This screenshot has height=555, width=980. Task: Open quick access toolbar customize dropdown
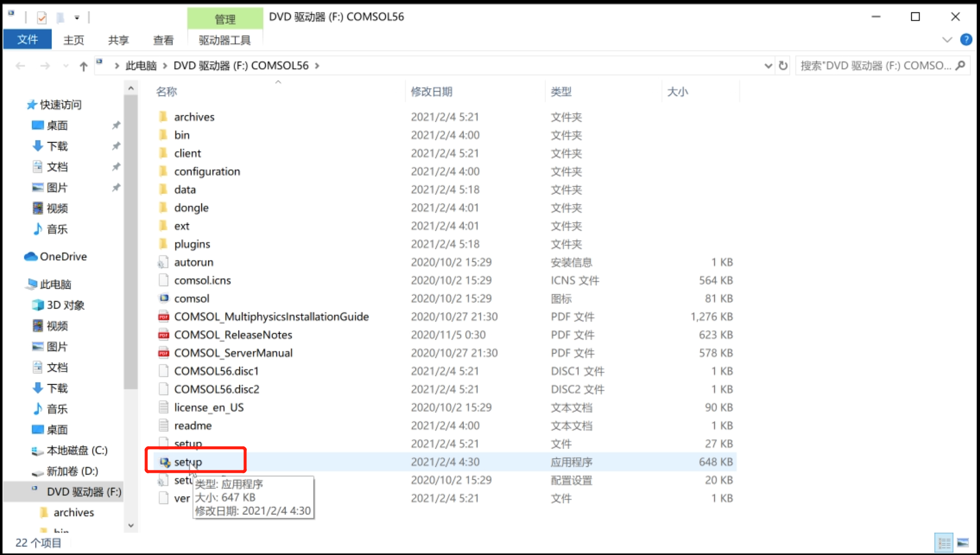(x=77, y=18)
